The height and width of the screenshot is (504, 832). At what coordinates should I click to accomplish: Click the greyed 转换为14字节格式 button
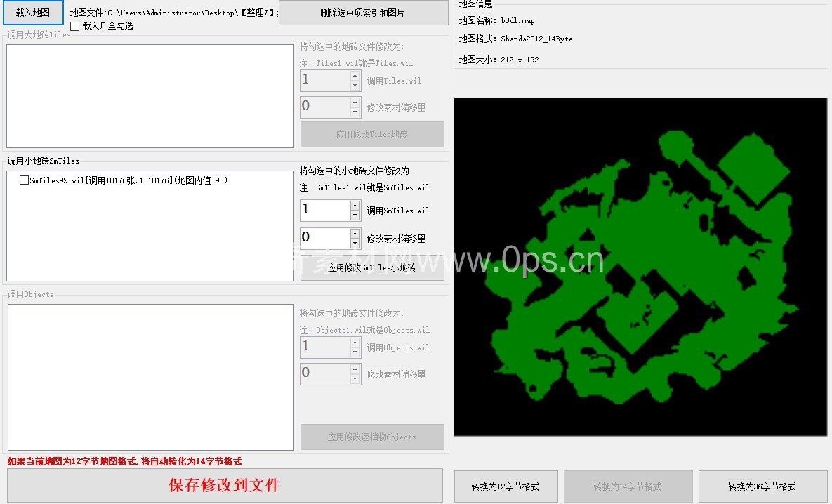(x=627, y=486)
